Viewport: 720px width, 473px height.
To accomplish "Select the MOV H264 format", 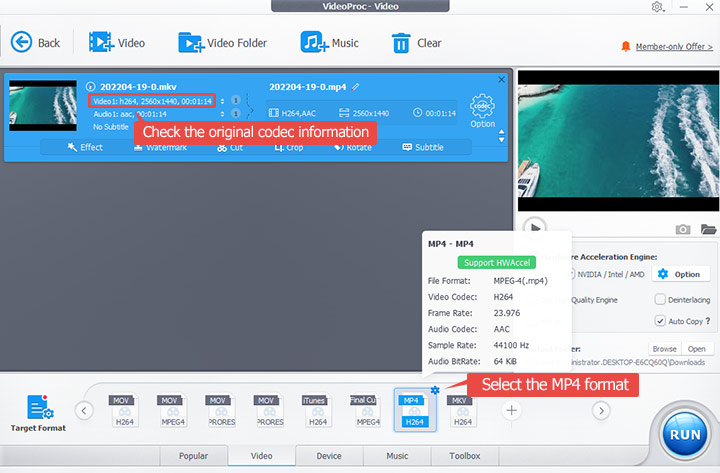I will pyautogui.click(x=124, y=411).
